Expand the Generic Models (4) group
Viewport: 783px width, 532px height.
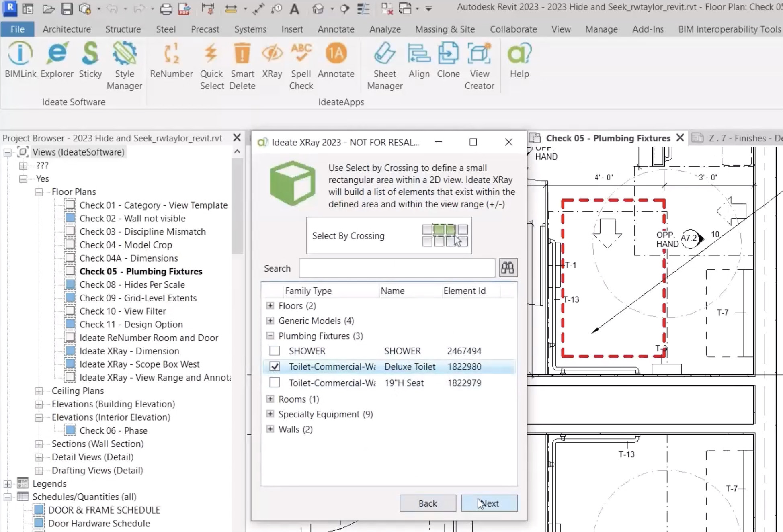pos(270,321)
